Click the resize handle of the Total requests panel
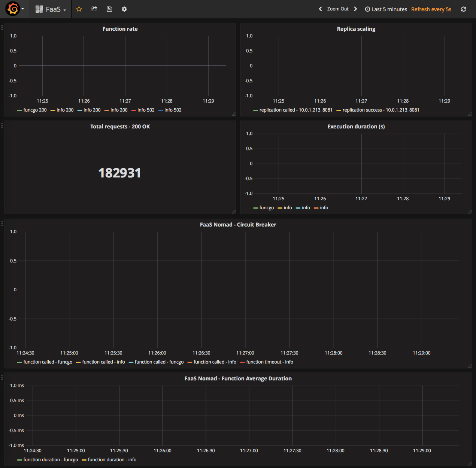Screen dimensions: 476x468 point(234,212)
